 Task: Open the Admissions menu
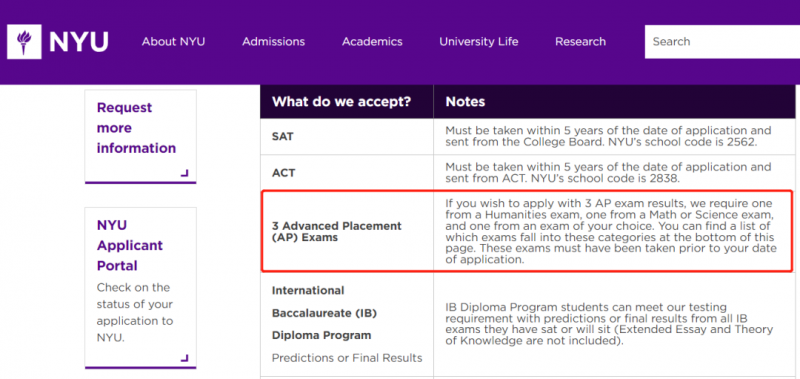(273, 42)
